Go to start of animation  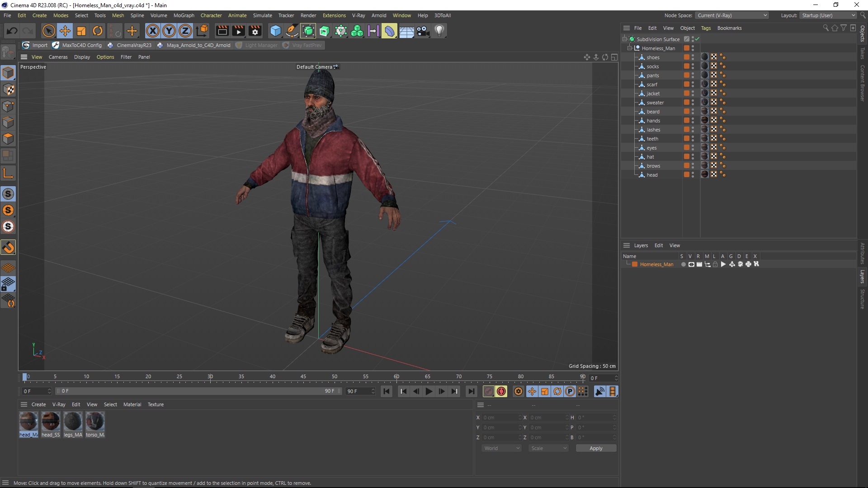pyautogui.click(x=387, y=391)
